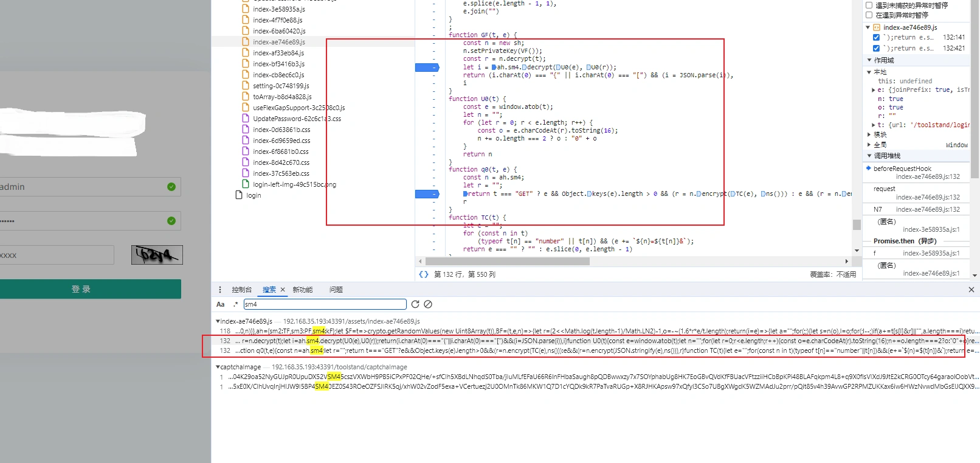Open the drawer three-dot menu
This screenshot has height=463, width=980.
pos(220,290)
